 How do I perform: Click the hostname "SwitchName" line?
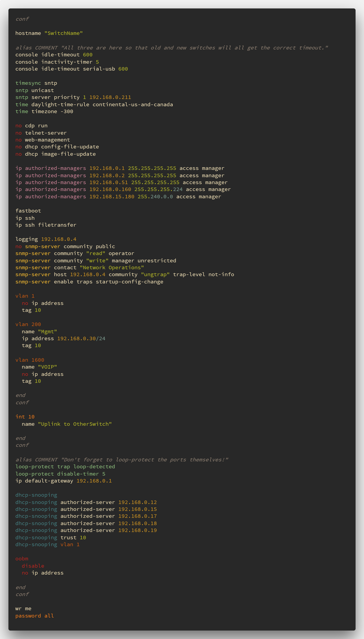49,33
